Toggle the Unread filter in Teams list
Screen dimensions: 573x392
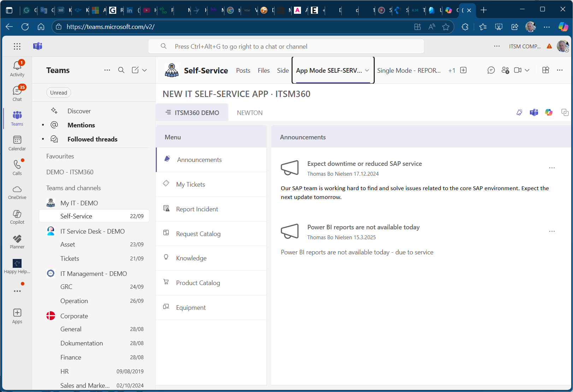pos(58,92)
